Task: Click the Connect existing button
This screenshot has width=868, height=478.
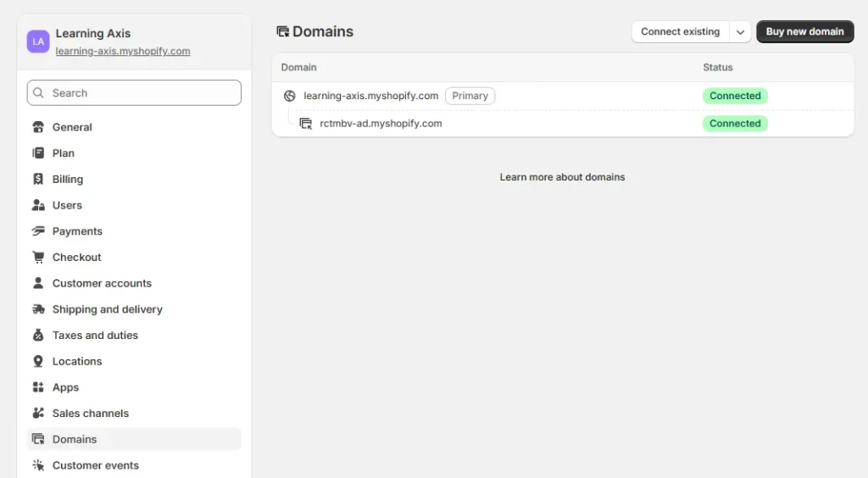Action: [681, 32]
